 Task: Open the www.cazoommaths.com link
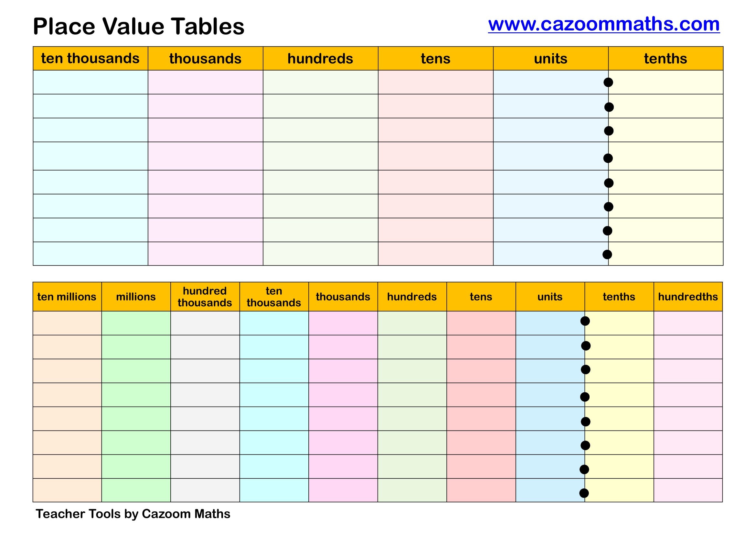coord(603,24)
